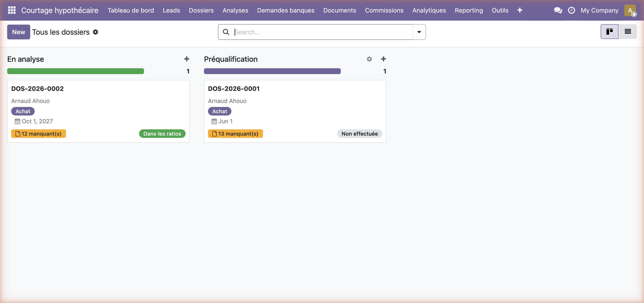Click the purple Préqualification progress bar
The height and width of the screenshot is (303, 644).
click(x=272, y=71)
